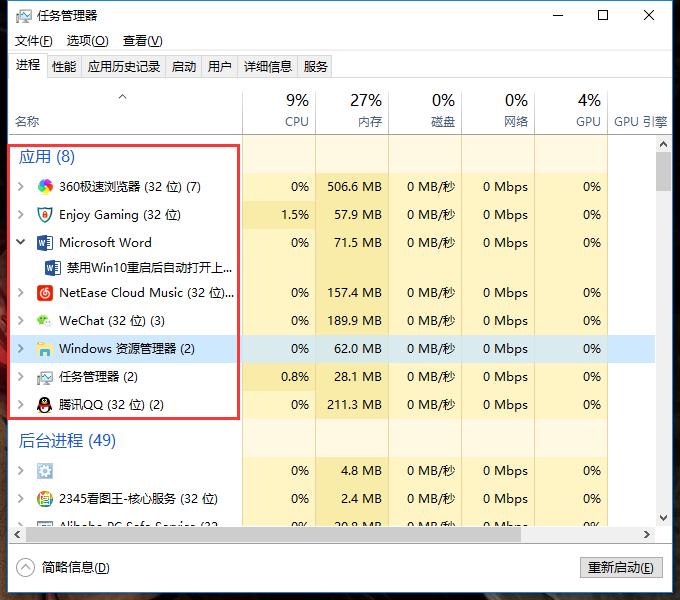Switch to the 用户 tab
This screenshot has height=600, width=680.
pos(219,67)
